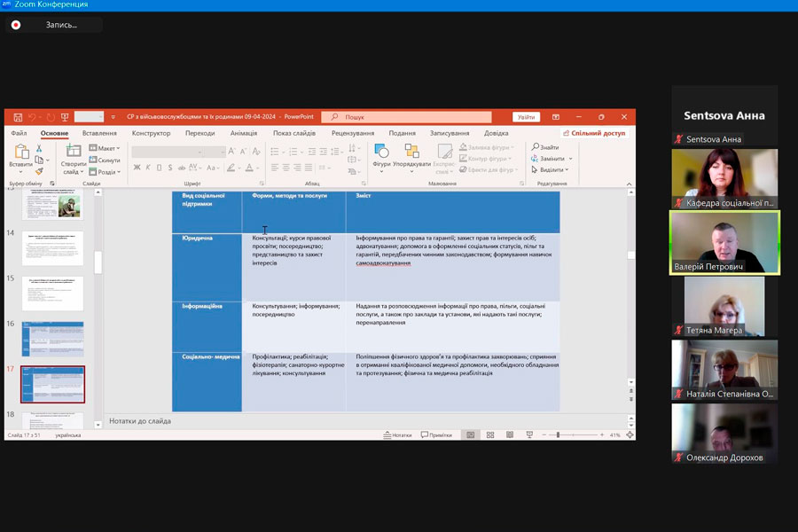
Task: Switch to slide sorter view icon
Action: point(489,435)
